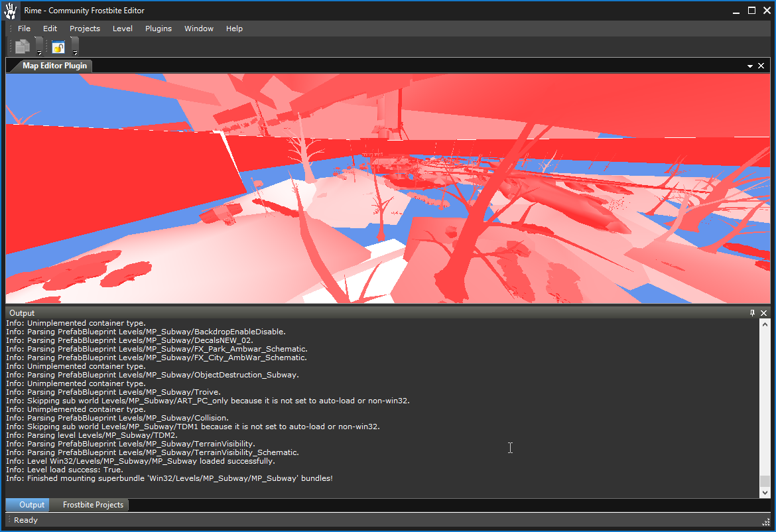Image resolution: width=776 pixels, height=532 pixels.
Task: Maximize the Rime editor window
Action: (x=751, y=11)
